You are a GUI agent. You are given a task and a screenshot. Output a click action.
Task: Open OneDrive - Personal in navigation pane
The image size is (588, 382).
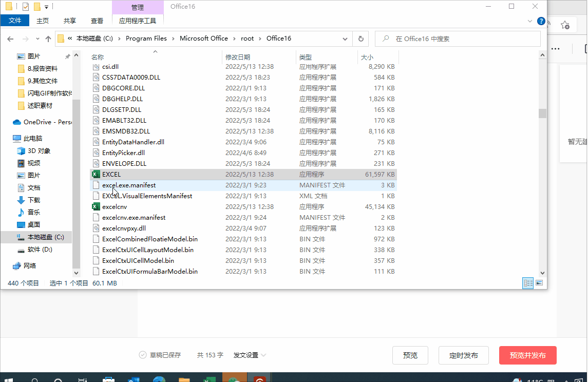[x=43, y=122]
